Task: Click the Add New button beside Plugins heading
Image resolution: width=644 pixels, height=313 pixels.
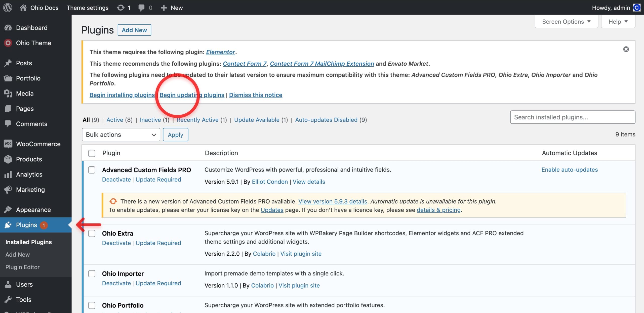Action: pos(134,30)
